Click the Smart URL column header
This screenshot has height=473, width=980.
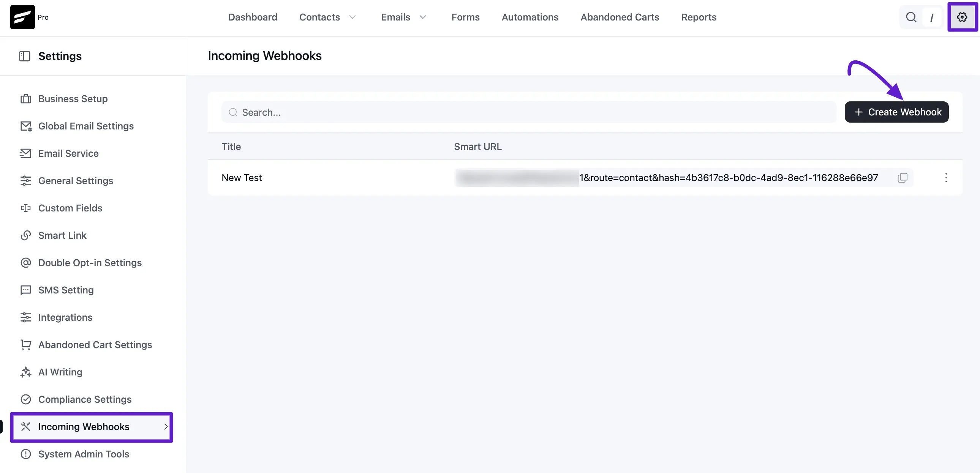(x=478, y=147)
